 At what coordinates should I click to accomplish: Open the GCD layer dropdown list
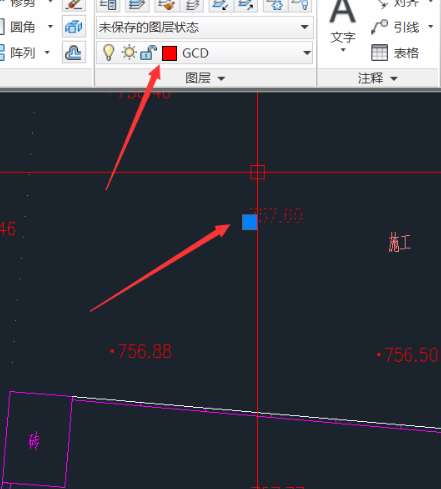(307, 53)
